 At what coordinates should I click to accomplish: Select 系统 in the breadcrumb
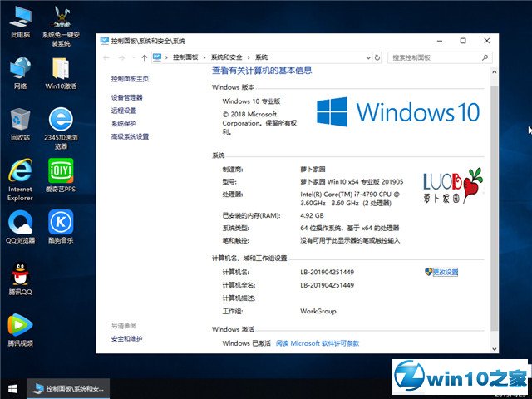[262, 57]
